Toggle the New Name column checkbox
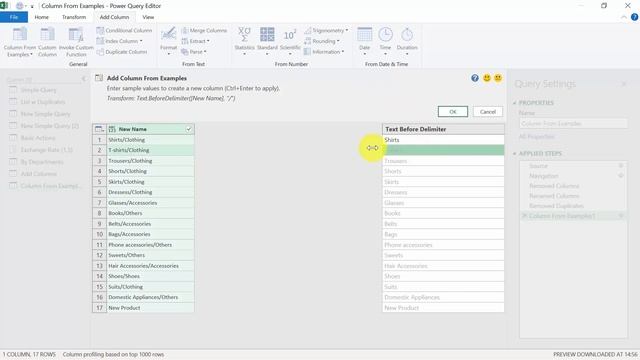640x360 pixels. point(189,129)
